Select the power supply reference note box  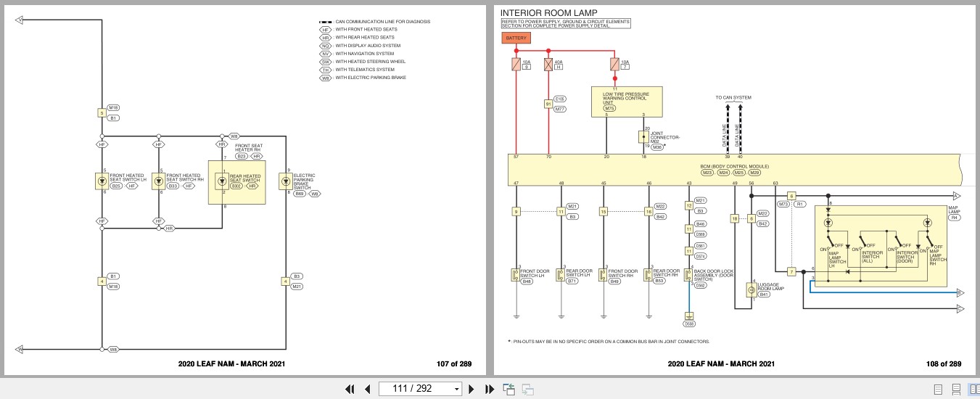click(x=565, y=24)
